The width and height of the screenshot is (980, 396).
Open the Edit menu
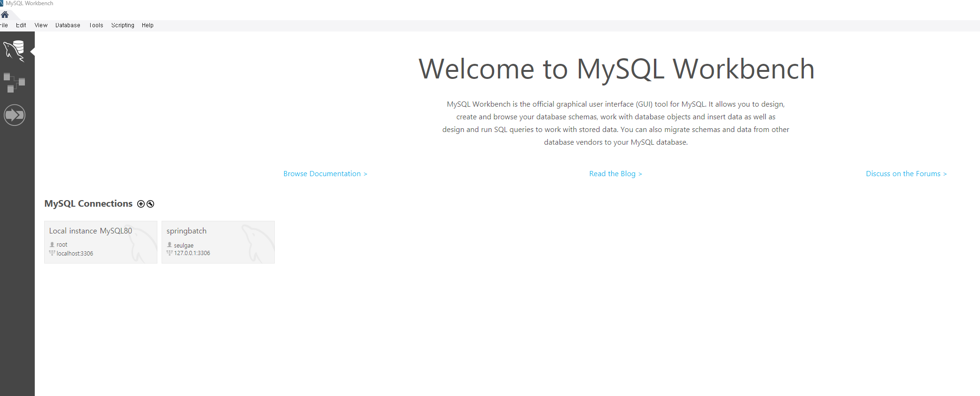pyautogui.click(x=21, y=25)
